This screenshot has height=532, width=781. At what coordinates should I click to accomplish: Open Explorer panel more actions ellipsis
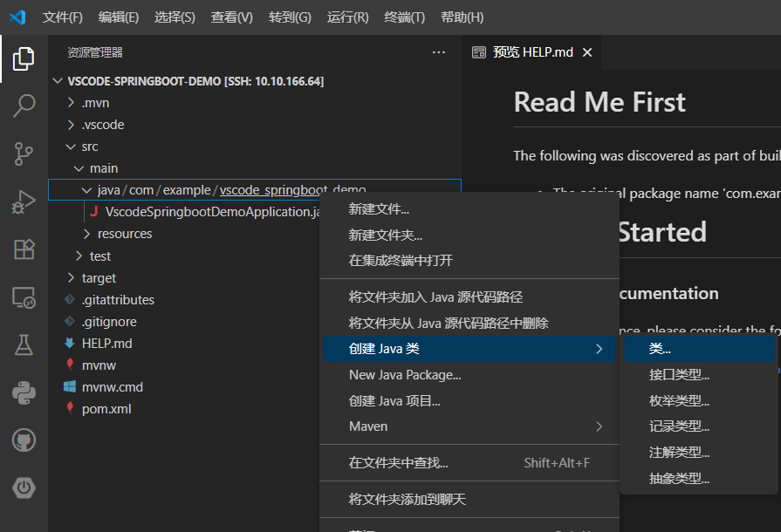coord(438,52)
